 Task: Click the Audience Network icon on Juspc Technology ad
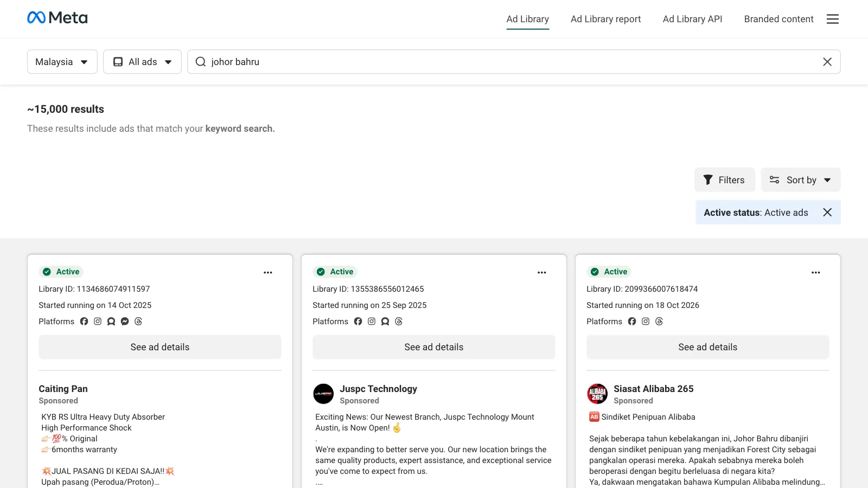pyautogui.click(x=385, y=322)
